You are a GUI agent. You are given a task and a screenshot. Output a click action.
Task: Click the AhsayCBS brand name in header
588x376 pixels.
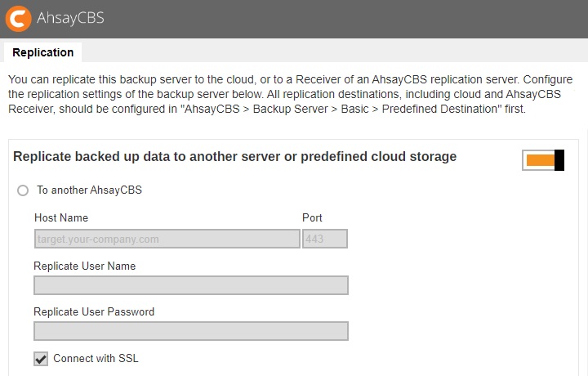(x=71, y=17)
